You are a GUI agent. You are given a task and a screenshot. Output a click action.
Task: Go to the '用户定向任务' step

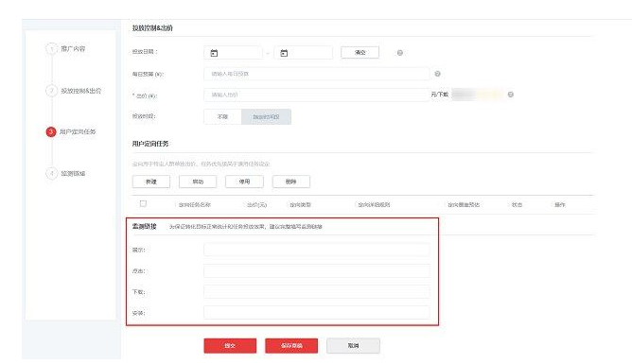click(78, 131)
